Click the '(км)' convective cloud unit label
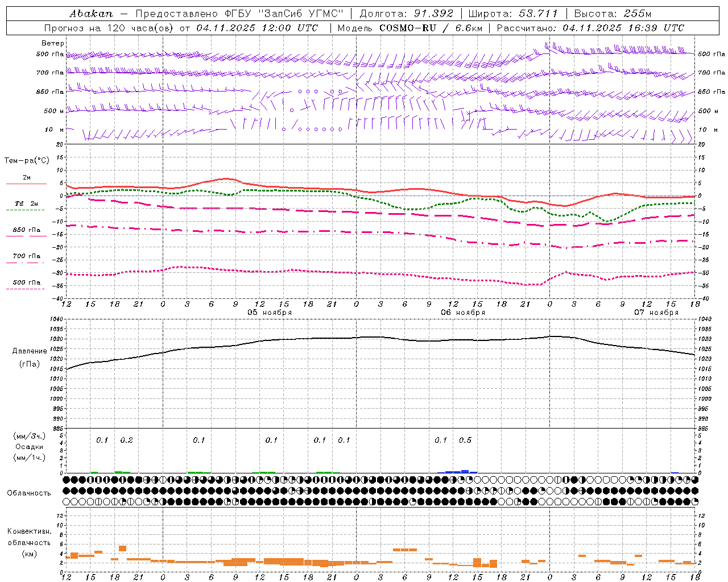Screen dimensions: 728x582 click(30, 554)
